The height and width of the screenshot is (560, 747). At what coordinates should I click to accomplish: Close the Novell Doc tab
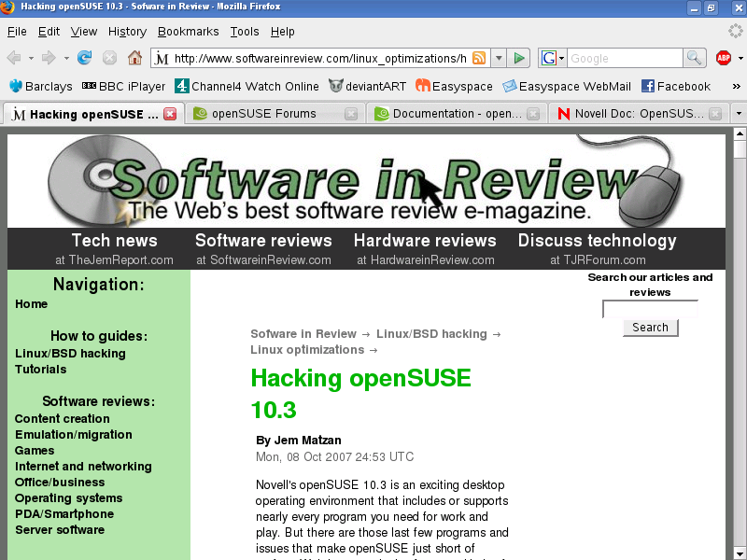(x=715, y=114)
